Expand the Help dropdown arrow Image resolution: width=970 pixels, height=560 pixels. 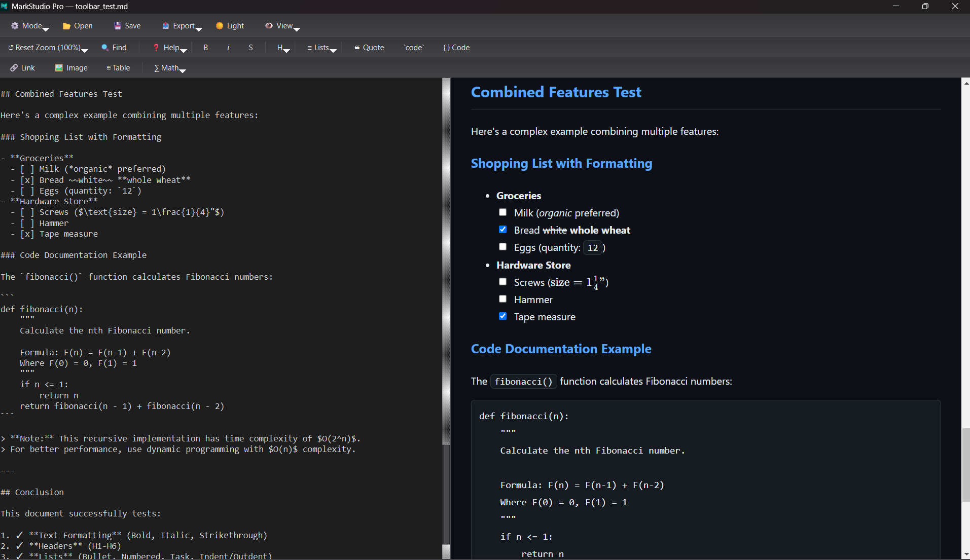coord(184,50)
